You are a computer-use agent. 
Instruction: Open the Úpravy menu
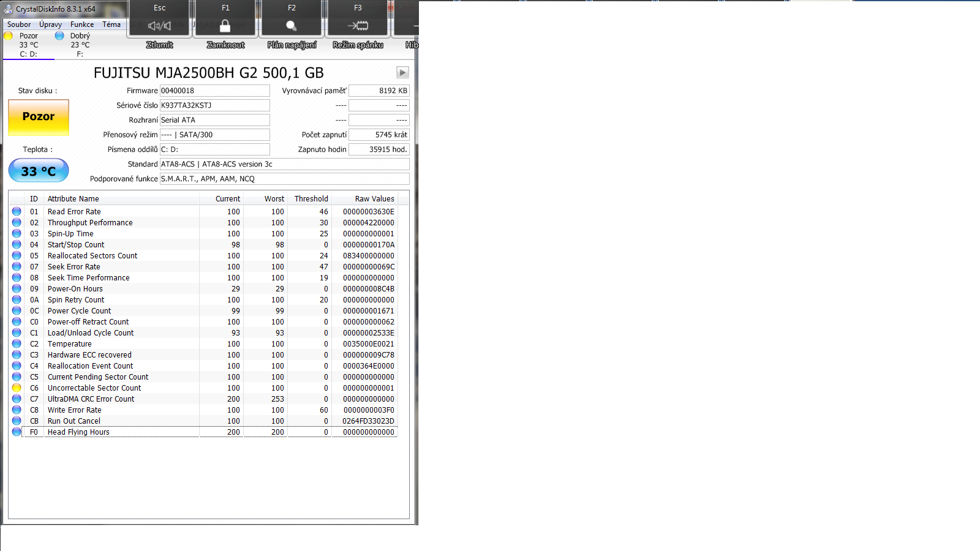pos(50,24)
